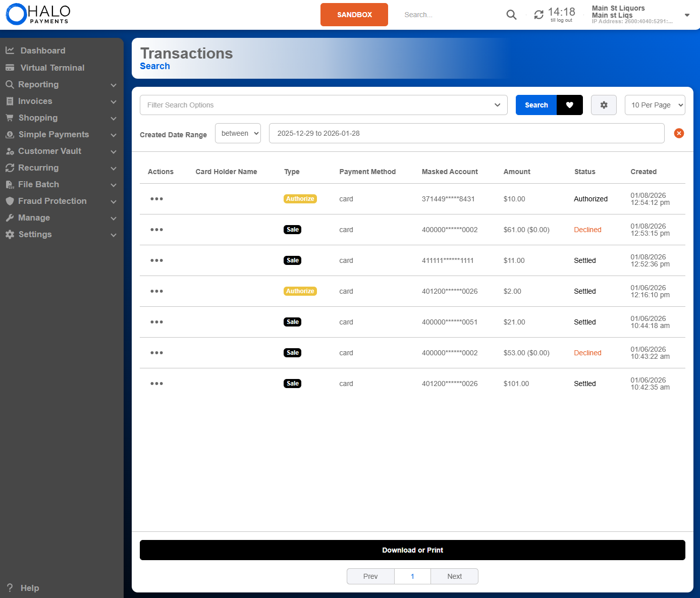This screenshot has width=700, height=598.
Task: Expand the Settings sidebar section
Action: click(x=35, y=234)
